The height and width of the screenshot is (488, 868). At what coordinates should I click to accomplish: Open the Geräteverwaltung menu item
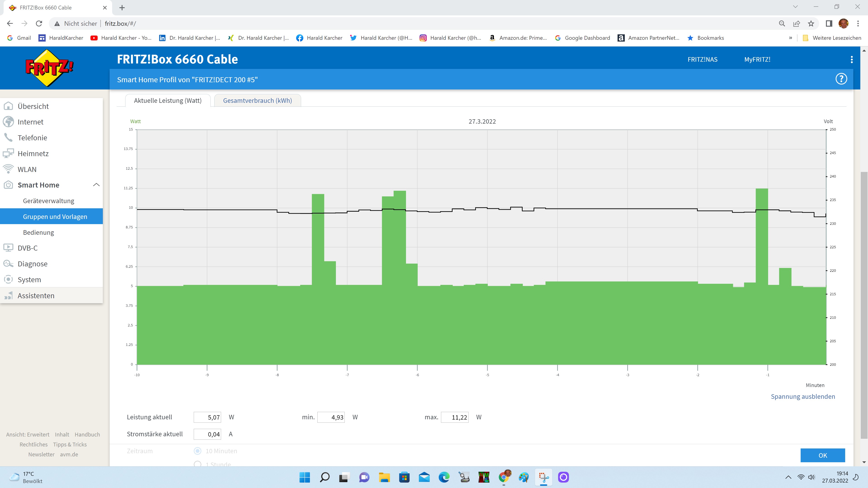49,201
